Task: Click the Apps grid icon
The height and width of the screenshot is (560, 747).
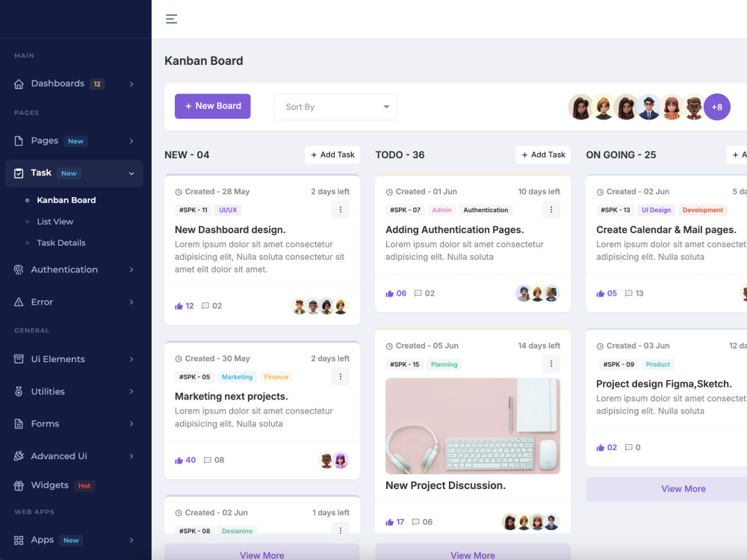Action: coord(19,540)
